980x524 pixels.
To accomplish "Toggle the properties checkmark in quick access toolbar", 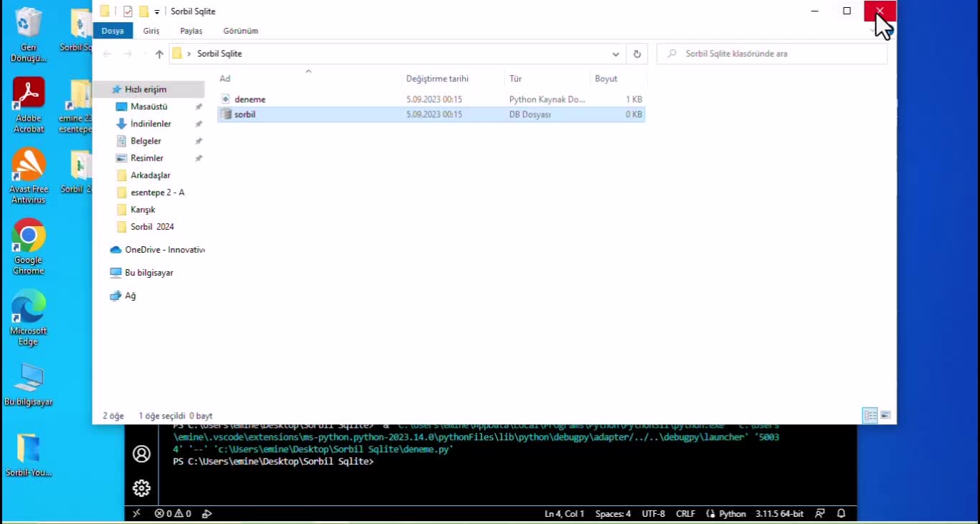I will (x=128, y=11).
